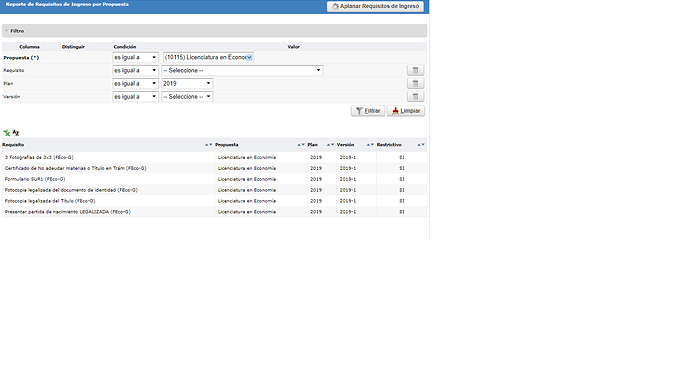Open the Requisito Seleccione dropdown
This screenshot has height=375, width=690.
242,70
